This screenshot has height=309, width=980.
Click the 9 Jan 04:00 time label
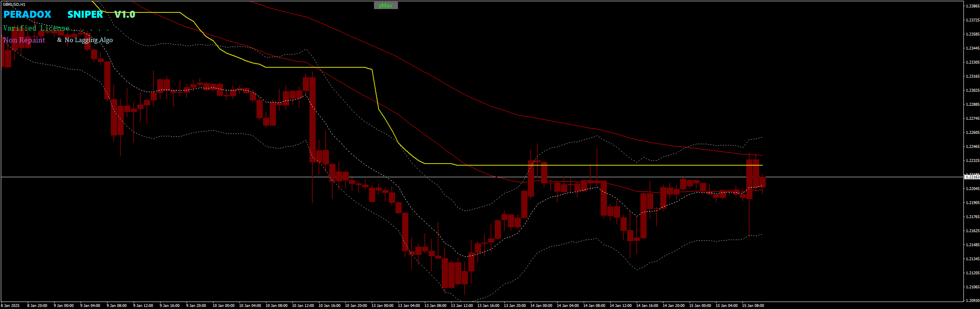click(90, 306)
